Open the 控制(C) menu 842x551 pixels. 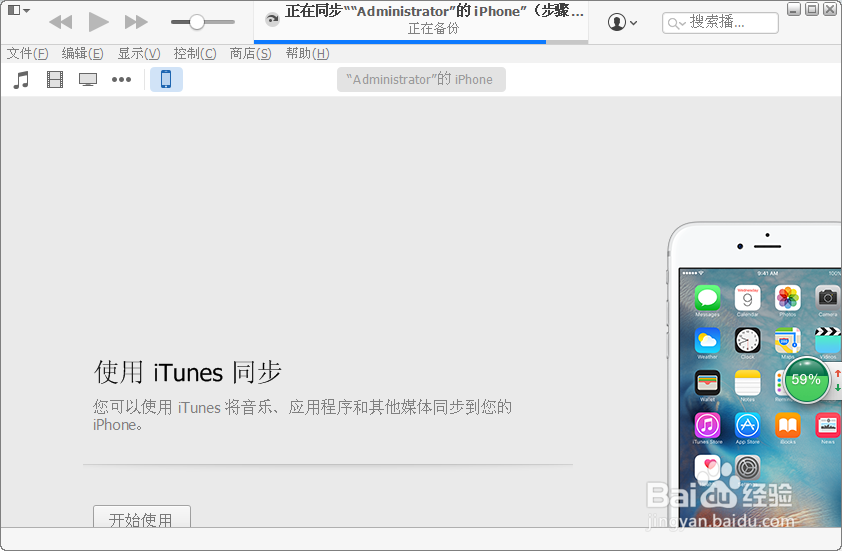[195, 54]
